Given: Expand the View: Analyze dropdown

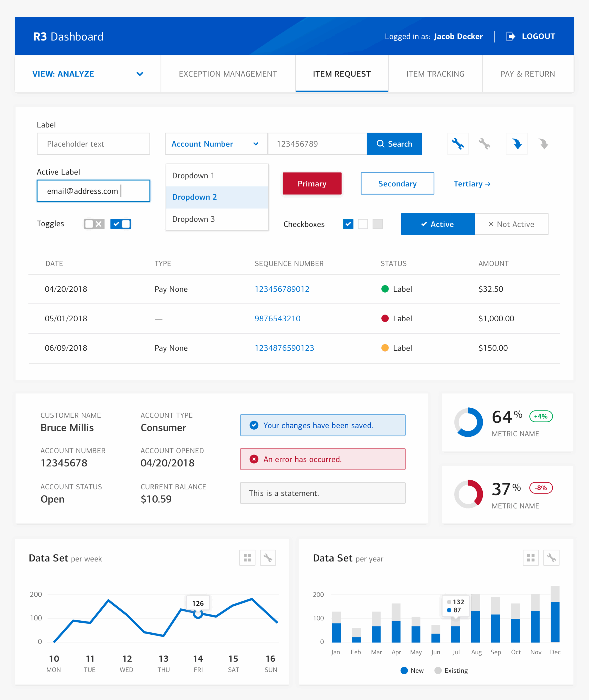Looking at the screenshot, I should click(x=140, y=74).
